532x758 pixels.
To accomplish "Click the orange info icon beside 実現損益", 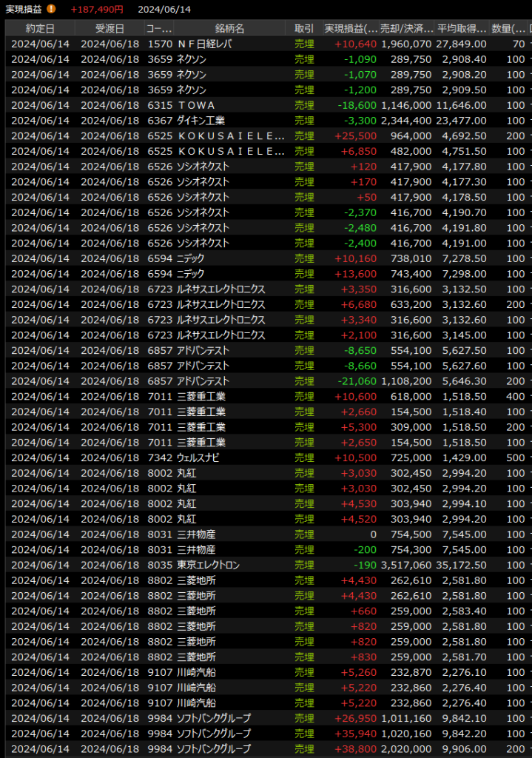I will [51, 9].
